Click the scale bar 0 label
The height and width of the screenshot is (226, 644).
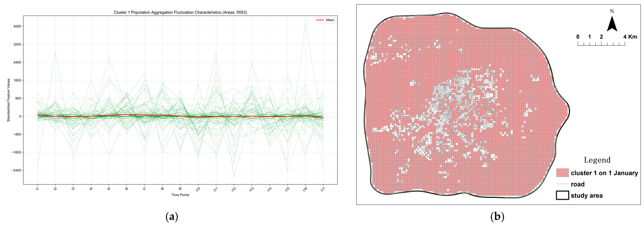click(x=578, y=37)
